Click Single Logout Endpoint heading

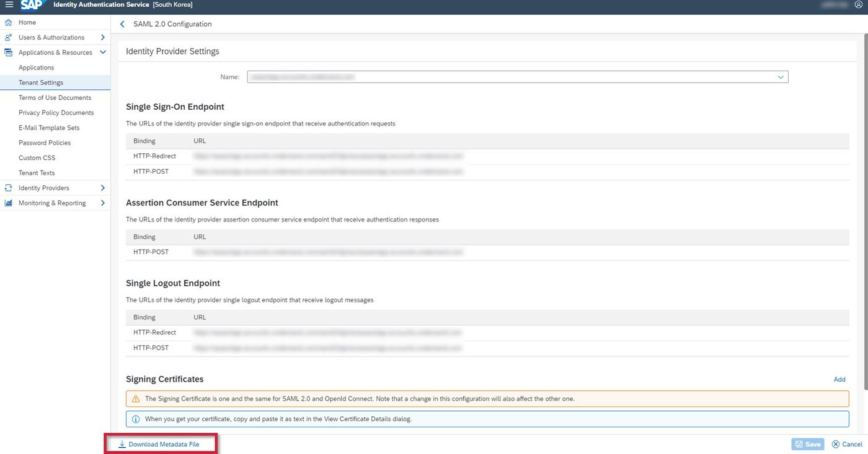(x=173, y=283)
